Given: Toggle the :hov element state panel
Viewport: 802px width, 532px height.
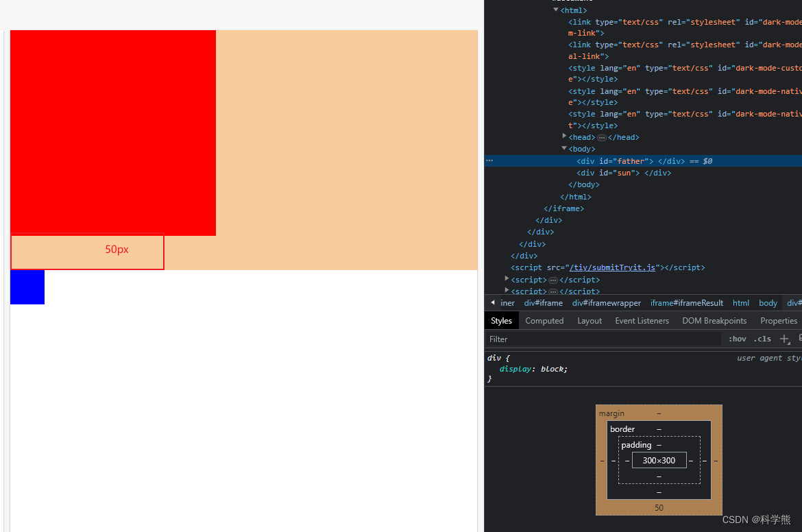Looking at the screenshot, I should click(737, 339).
